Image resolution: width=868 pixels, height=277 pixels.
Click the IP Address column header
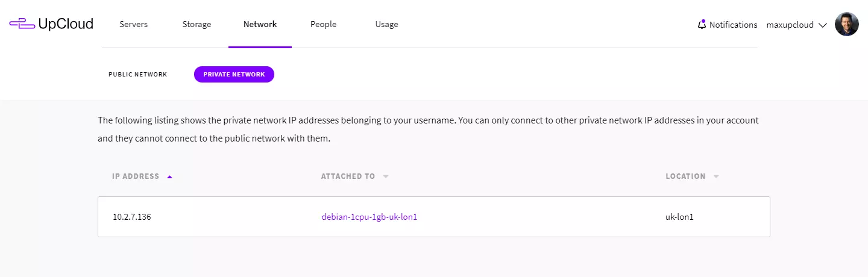(x=136, y=177)
